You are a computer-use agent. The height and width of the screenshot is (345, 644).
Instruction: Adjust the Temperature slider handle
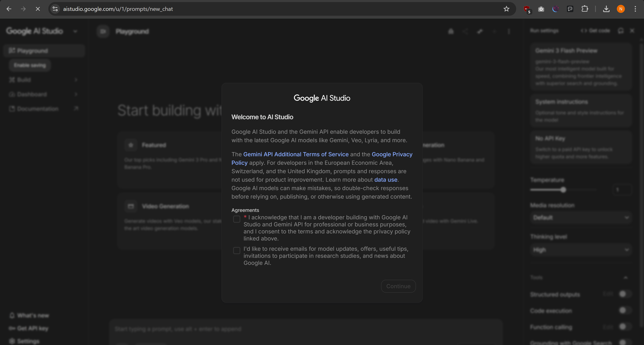(563, 190)
